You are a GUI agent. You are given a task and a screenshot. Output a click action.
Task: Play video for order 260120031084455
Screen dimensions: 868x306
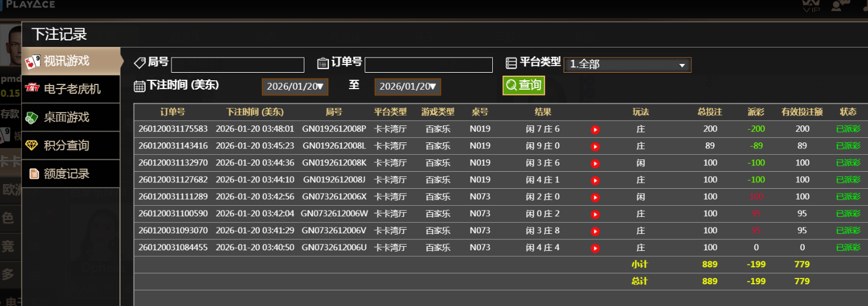click(595, 249)
